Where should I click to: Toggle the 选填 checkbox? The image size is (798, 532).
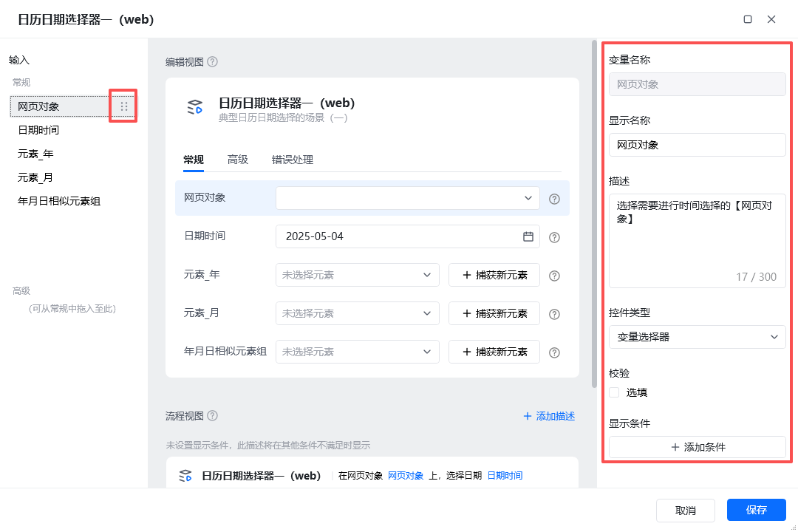click(x=614, y=392)
